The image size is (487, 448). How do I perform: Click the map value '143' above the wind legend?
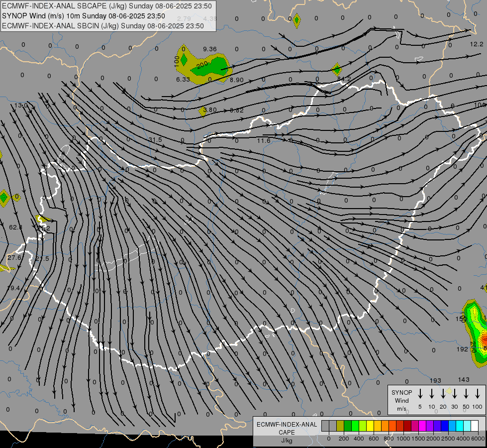click(x=464, y=380)
